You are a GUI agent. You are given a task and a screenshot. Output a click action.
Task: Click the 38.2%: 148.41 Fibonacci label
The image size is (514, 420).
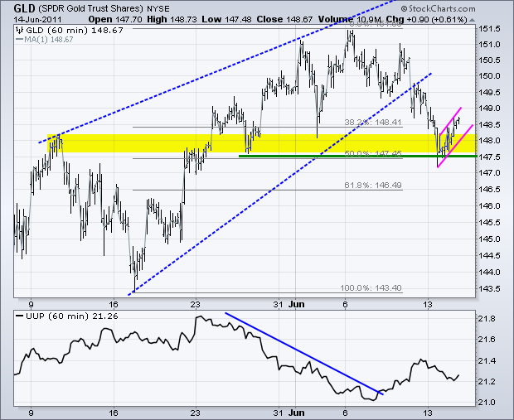tap(373, 123)
